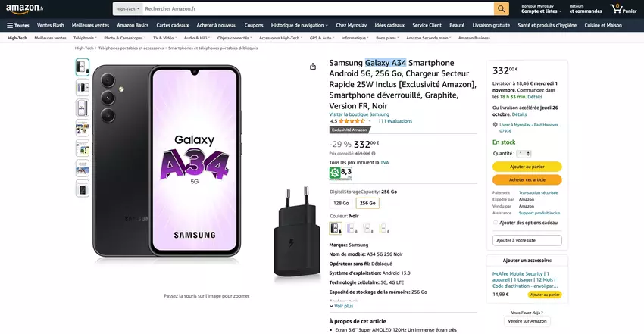This screenshot has width=644, height=334.
Task: Tick the 'Ajouter des options cadeau' checkbox
Action: [x=496, y=223]
